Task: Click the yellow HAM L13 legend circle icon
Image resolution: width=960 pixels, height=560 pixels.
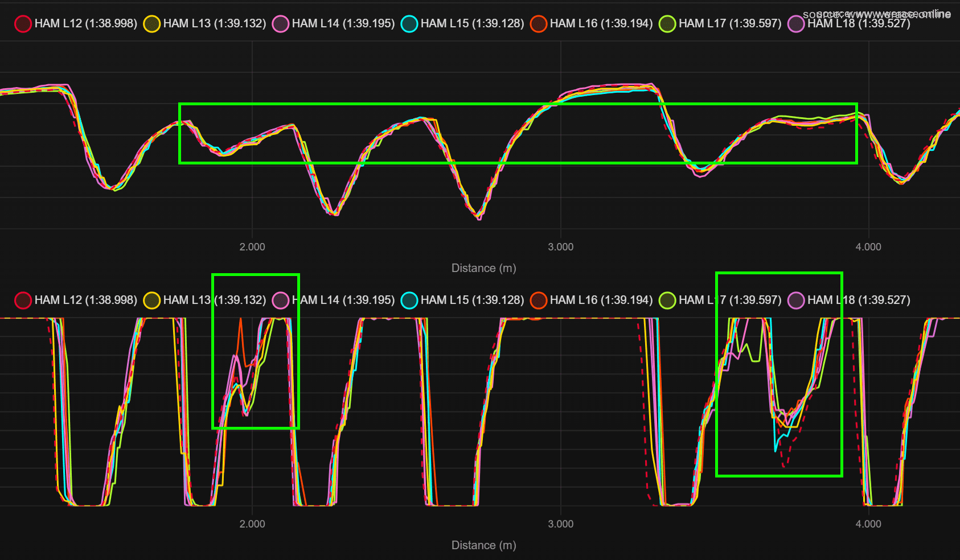Action: tap(151, 24)
